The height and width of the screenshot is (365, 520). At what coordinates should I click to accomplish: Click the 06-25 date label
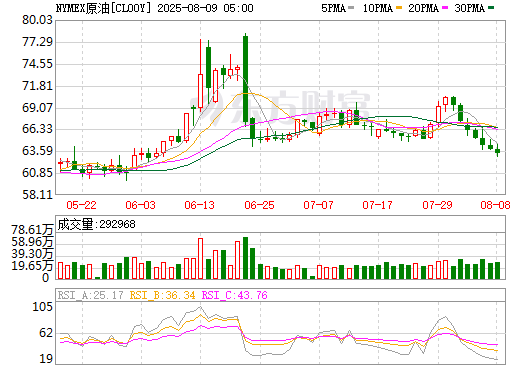pyautogui.click(x=259, y=205)
